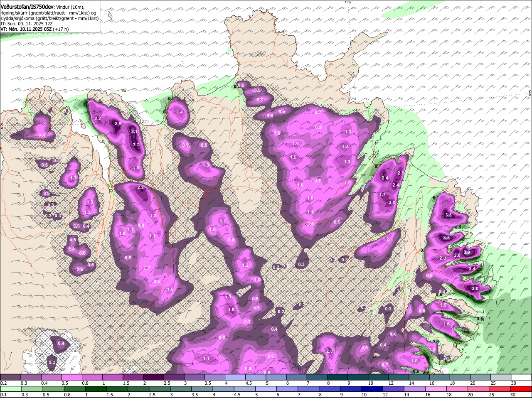Click the light violet swatch between 14 and 16, lower legend
This screenshot has width=532, height=398.
click(x=415, y=389)
